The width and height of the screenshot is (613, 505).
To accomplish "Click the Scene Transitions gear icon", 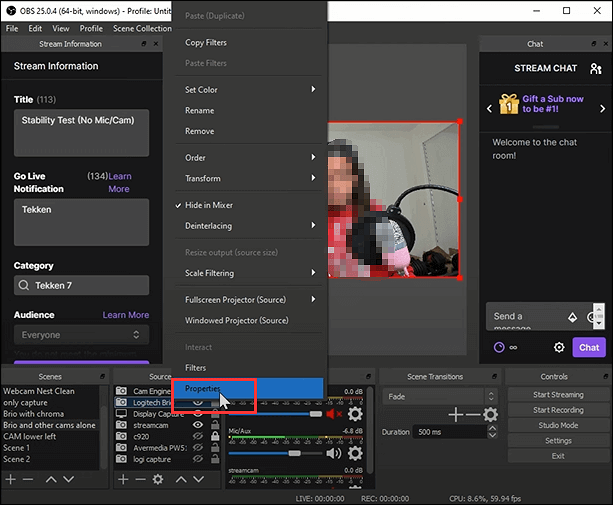I will [x=490, y=414].
